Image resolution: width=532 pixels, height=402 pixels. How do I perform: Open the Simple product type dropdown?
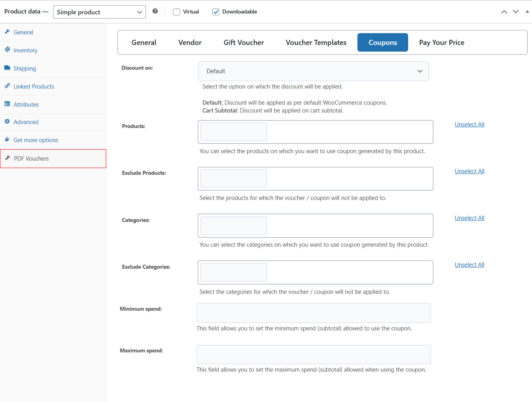point(99,12)
